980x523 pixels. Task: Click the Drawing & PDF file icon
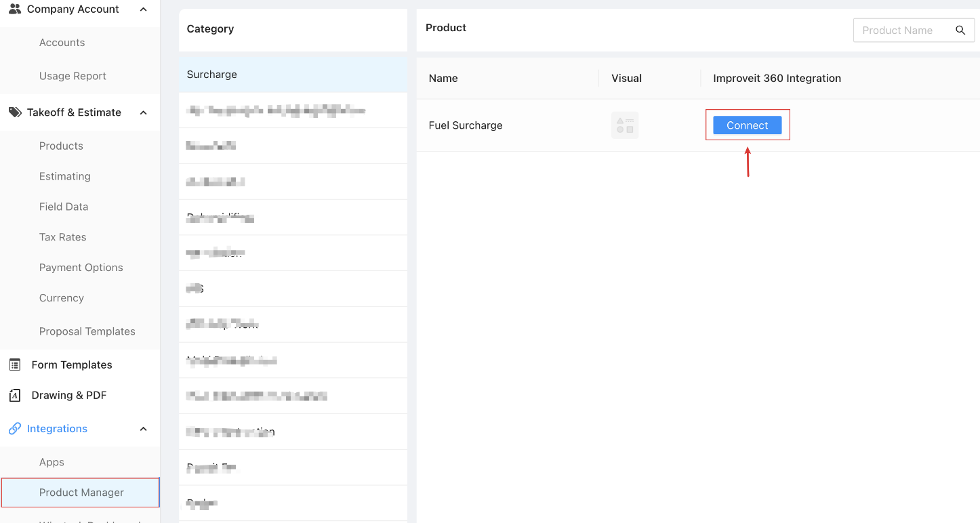(x=15, y=396)
